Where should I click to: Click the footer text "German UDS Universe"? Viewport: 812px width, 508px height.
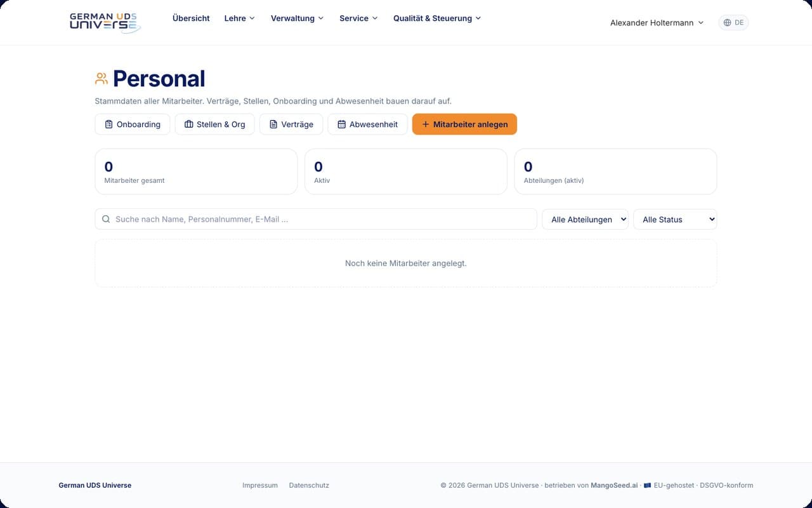pyautogui.click(x=95, y=485)
